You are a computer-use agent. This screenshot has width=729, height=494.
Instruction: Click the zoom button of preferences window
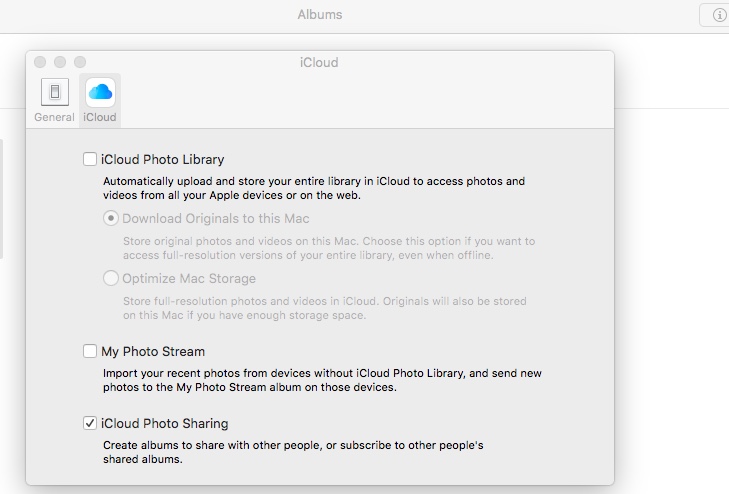click(x=80, y=62)
